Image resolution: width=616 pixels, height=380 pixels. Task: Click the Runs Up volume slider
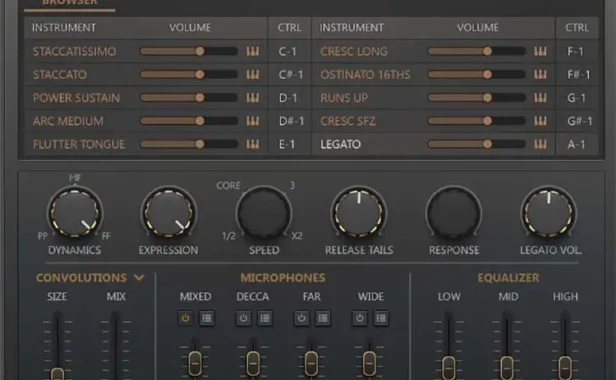pos(476,97)
